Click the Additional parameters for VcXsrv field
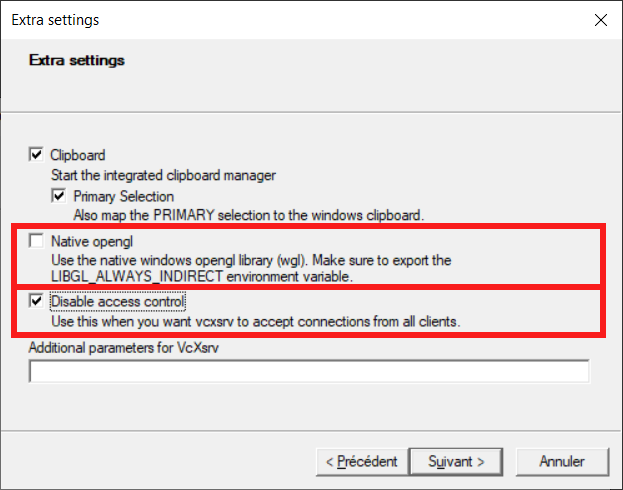Viewport: 623px width, 490px height. [x=309, y=372]
